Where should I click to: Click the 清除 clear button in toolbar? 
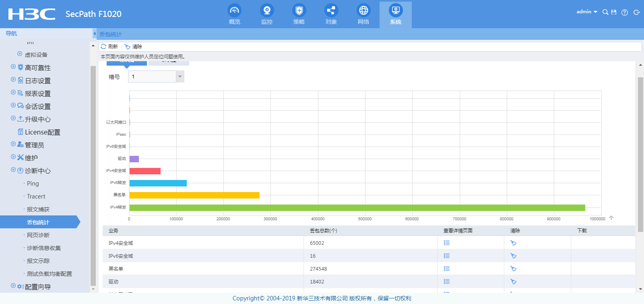[133, 47]
